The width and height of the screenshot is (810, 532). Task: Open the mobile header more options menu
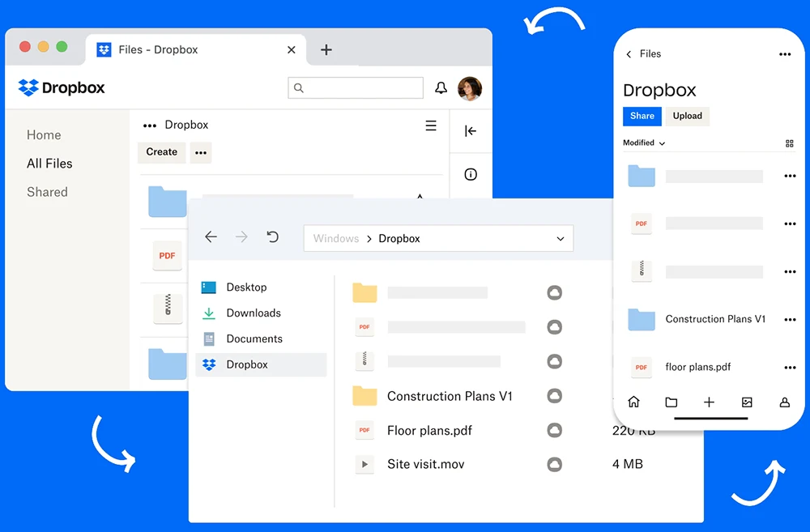(x=785, y=54)
